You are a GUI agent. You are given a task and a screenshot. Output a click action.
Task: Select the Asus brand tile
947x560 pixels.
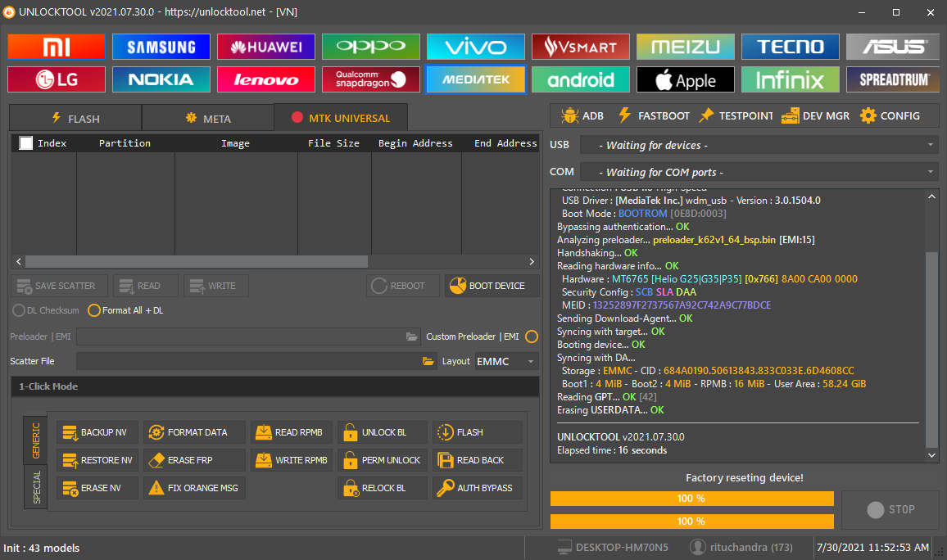893,47
